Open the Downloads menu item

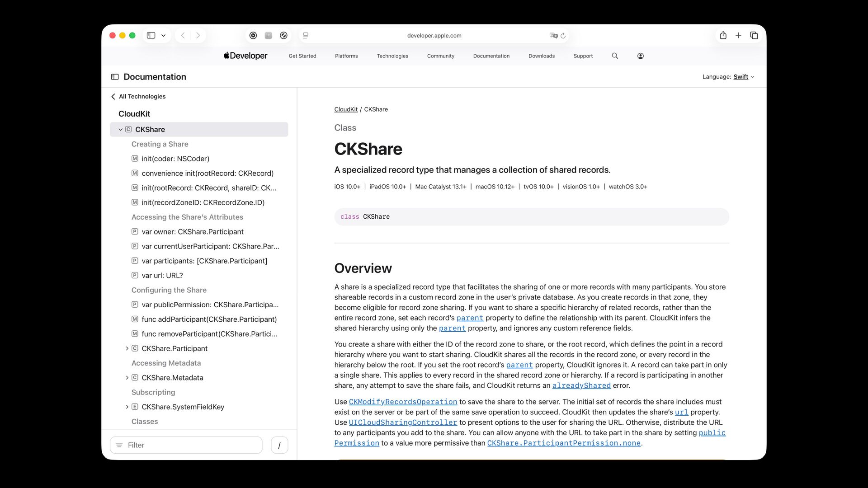click(541, 56)
